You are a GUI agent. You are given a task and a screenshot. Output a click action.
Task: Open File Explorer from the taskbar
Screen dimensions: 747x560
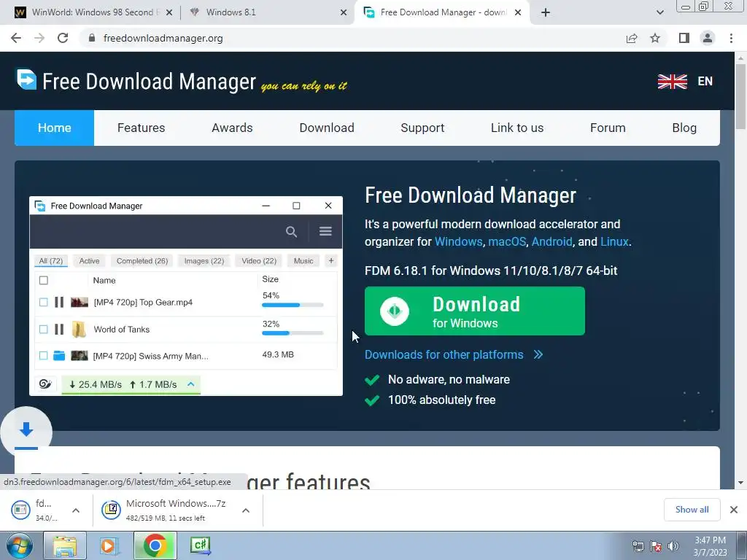click(65, 545)
